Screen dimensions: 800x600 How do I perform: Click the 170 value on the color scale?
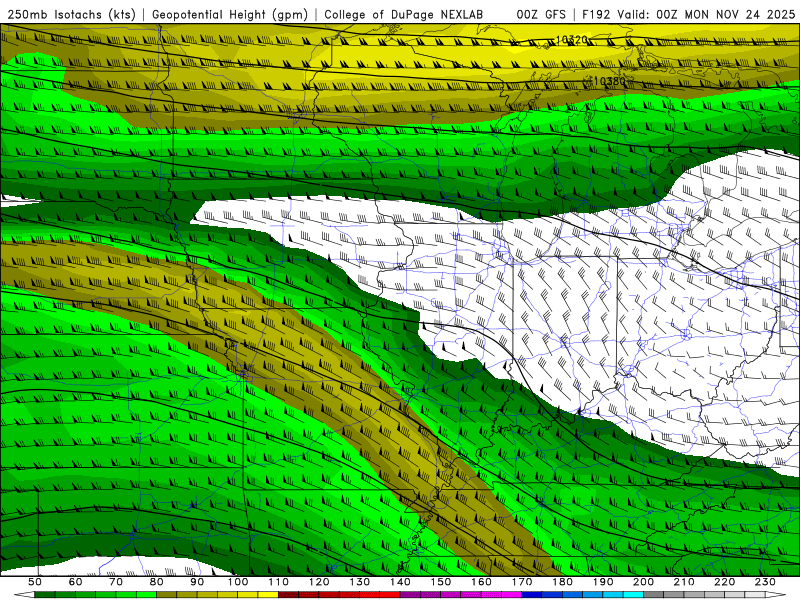[522, 582]
